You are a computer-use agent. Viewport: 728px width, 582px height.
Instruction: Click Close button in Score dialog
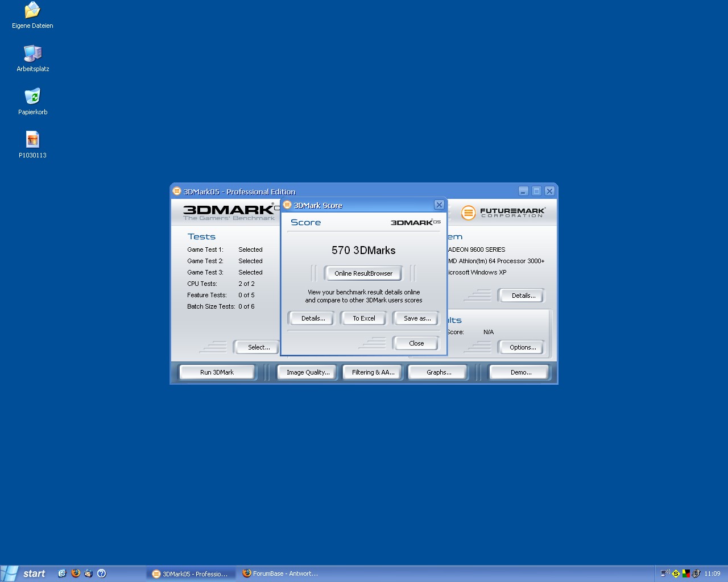point(416,343)
